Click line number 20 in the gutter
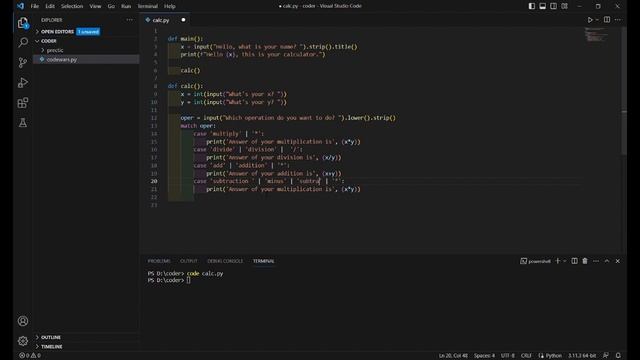The image size is (640, 360). point(154,181)
